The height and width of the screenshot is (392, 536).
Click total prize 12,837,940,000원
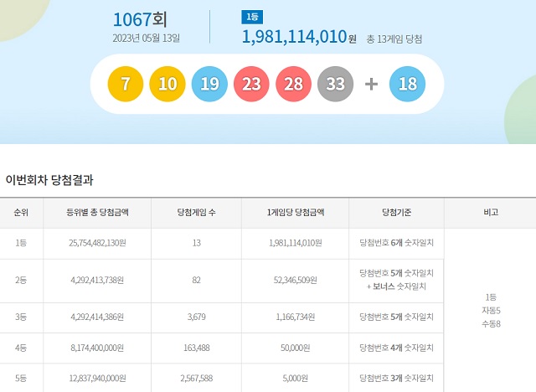coord(97,379)
